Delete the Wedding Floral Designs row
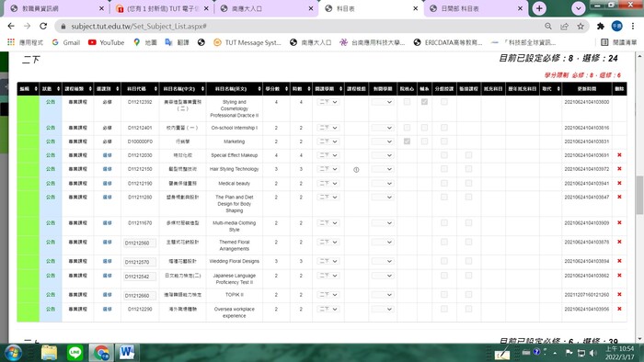644x362 pixels. [619, 261]
